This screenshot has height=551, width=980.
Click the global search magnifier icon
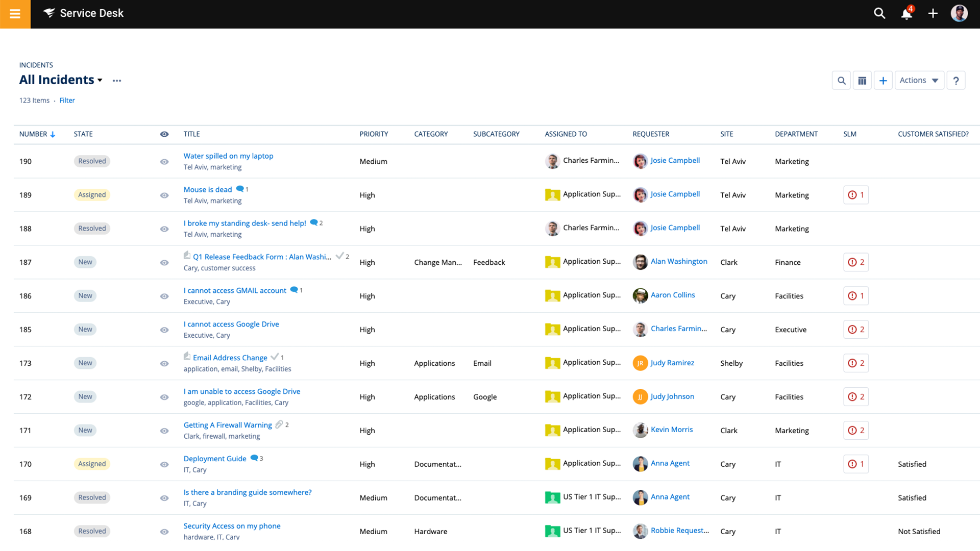click(x=879, y=14)
